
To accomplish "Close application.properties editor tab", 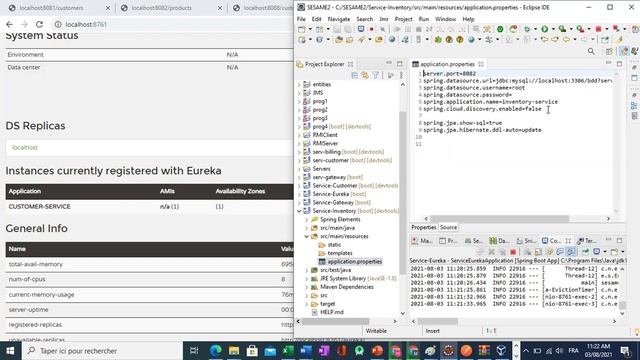I will click(x=481, y=64).
